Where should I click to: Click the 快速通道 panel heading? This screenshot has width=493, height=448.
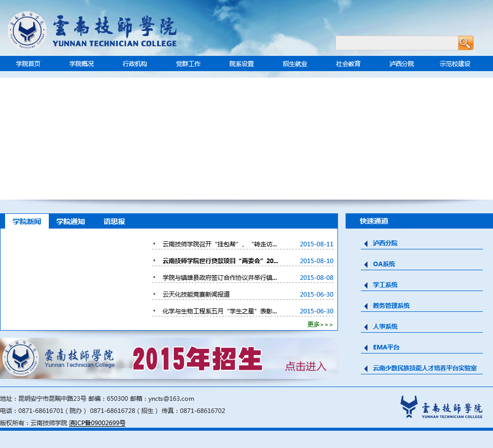374,221
